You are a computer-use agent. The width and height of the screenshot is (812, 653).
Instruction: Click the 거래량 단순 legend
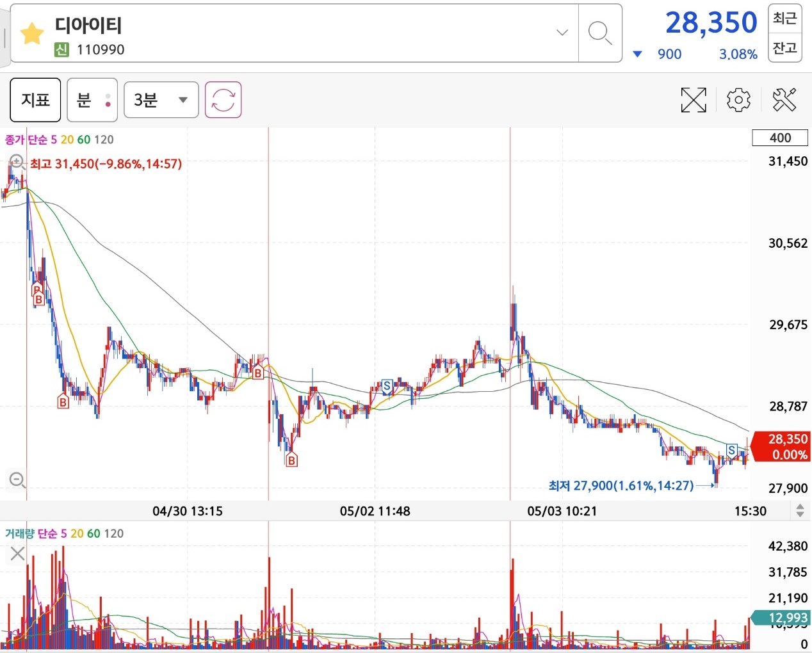tap(64, 533)
